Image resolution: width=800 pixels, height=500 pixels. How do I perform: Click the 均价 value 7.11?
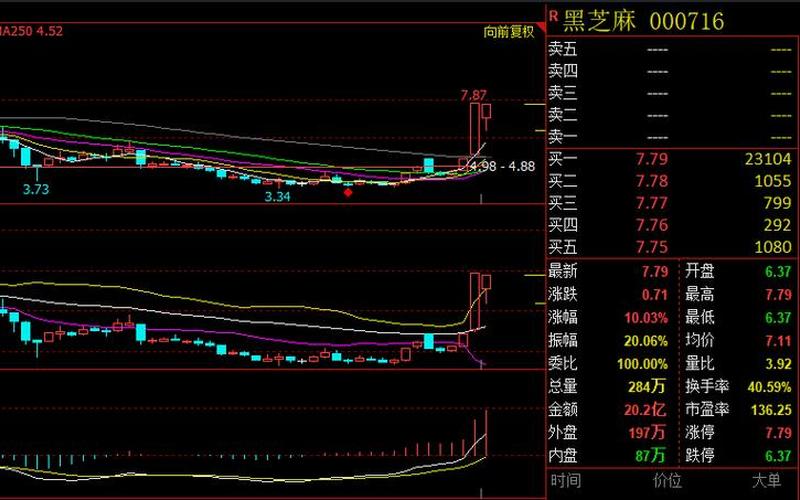[x=778, y=341]
